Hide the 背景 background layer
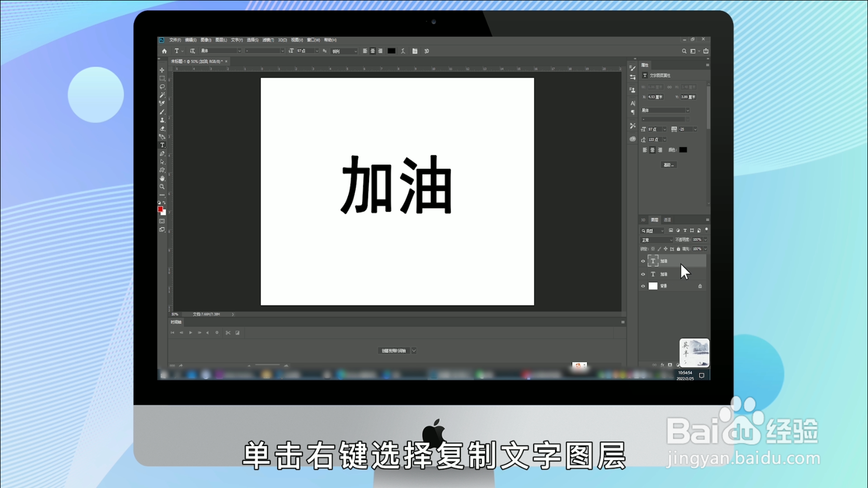 click(x=643, y=285)
